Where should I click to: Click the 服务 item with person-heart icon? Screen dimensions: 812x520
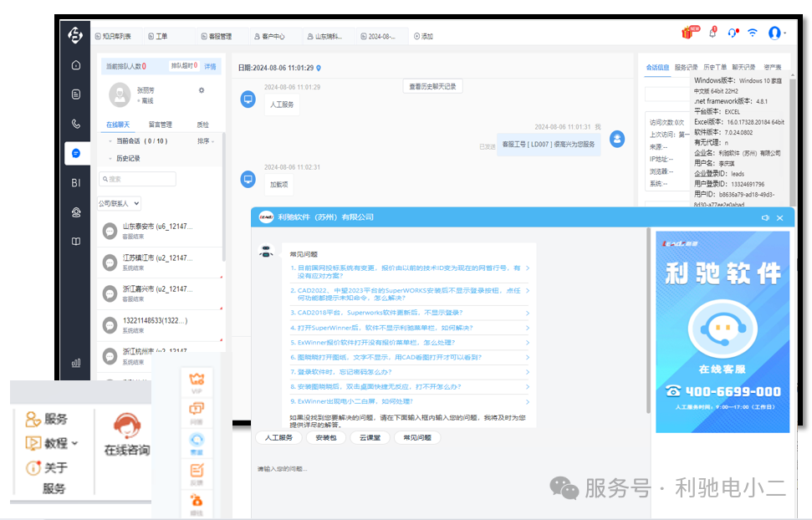[47, 419]
